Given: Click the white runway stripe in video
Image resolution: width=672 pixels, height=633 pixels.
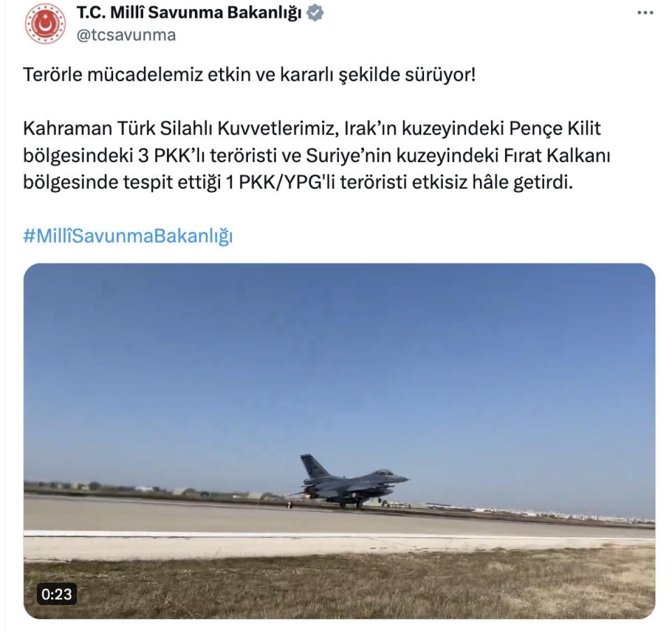Looking at the screenshot, I should (x=339, y=536).
